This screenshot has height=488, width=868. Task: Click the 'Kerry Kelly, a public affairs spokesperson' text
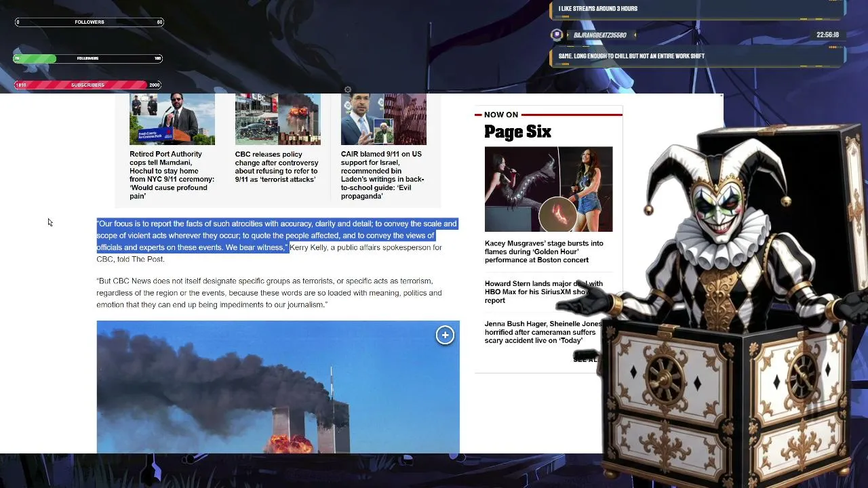366,247
